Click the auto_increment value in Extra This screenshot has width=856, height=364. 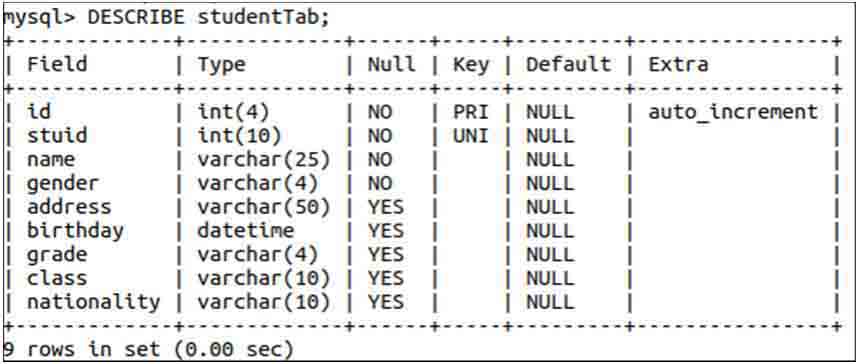[x=733, y=112]
